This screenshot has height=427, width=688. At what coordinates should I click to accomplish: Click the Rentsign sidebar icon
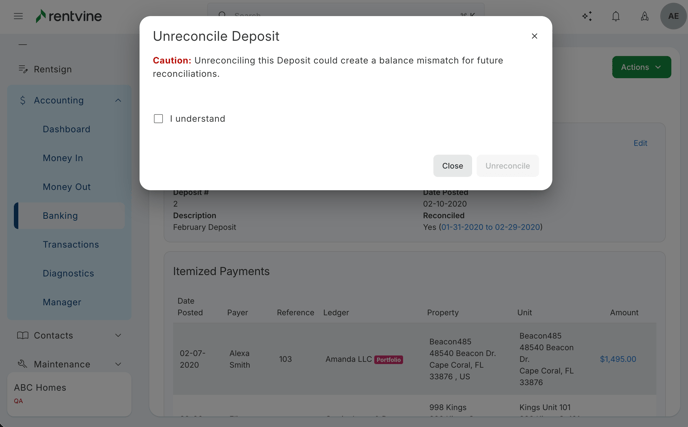click(x=23, y=69)
